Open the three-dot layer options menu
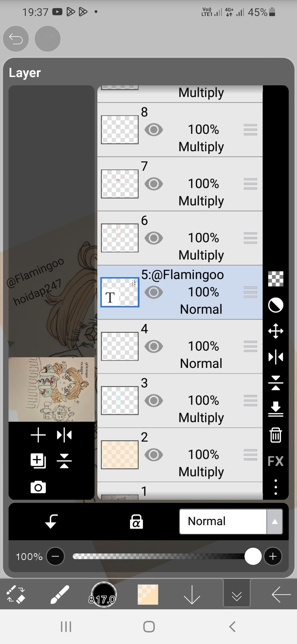This screenshot has height=644, width=297. pos(276,487)
